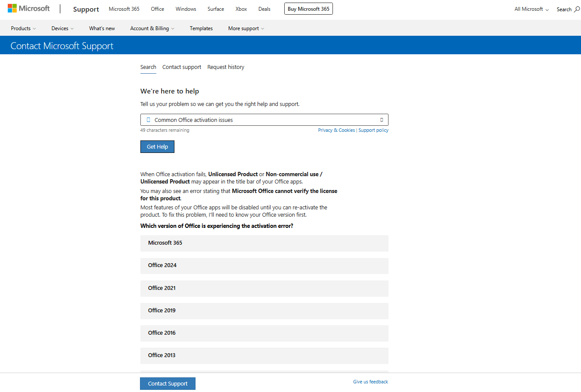This screenshot has width=581, height=392.
Task: Click the Microsoft logo
Action: point(28,9)
